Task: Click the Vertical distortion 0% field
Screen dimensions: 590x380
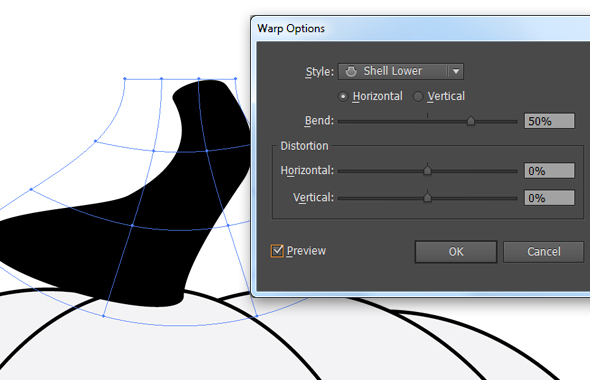Action: point(549,198)
